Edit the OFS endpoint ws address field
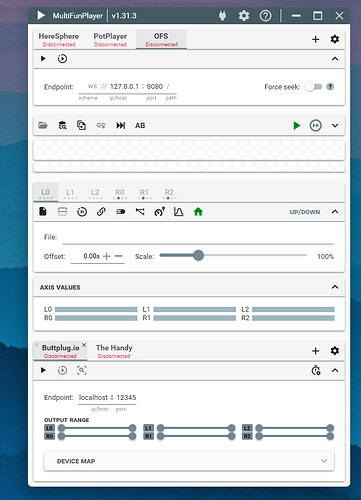The height and width of the screenshot is (500, 361). click(128, 87)
